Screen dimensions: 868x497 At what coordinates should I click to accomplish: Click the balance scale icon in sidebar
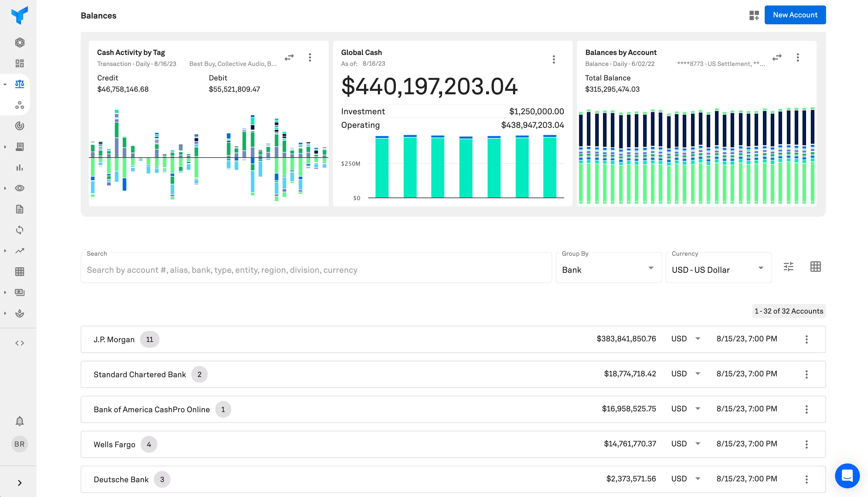point(19,84)
